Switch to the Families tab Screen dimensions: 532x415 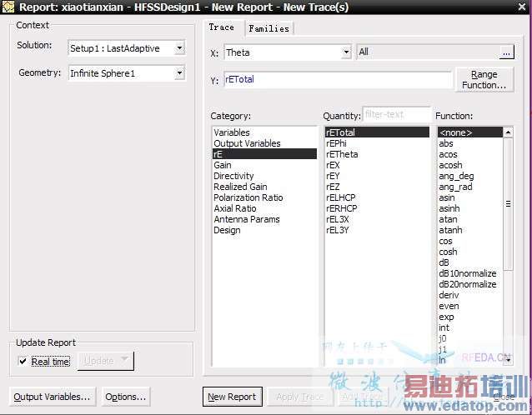269,28
